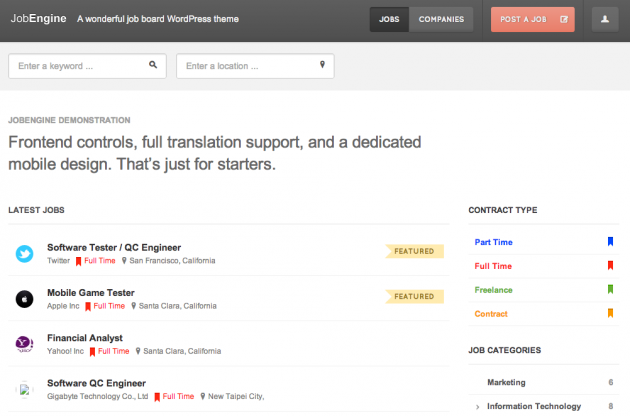Click the Post a Job button
This screenshot has height=416, width=630.
(532, 19)
